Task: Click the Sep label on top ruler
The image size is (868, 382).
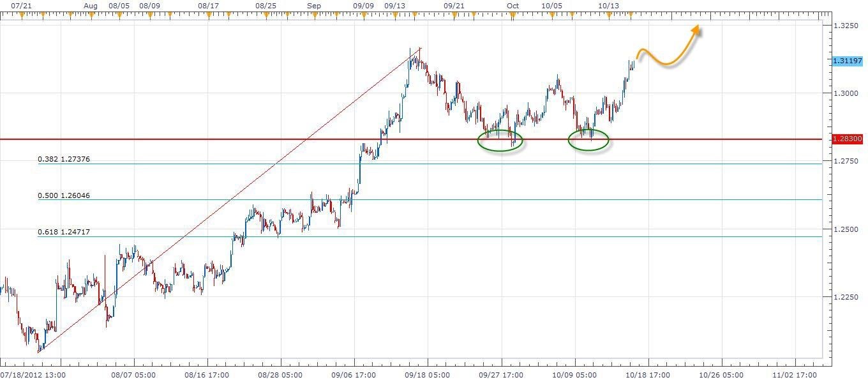Action: point(314,5)
